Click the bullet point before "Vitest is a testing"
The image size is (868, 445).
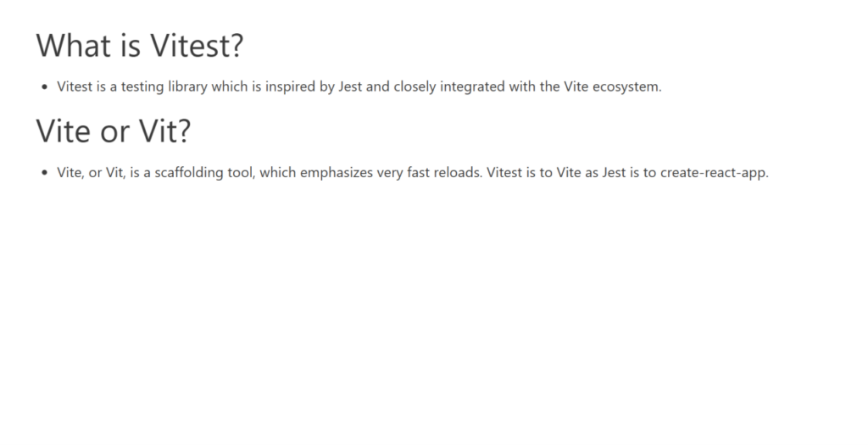pos(45,86)
